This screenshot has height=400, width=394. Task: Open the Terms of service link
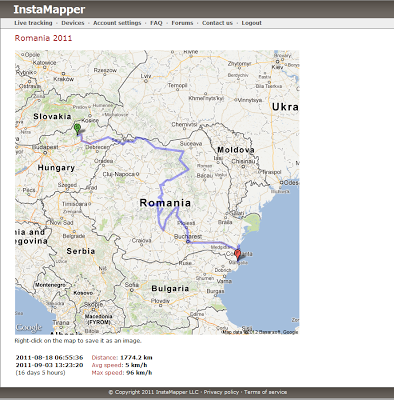pyautogui.click(x=265, y=392)
